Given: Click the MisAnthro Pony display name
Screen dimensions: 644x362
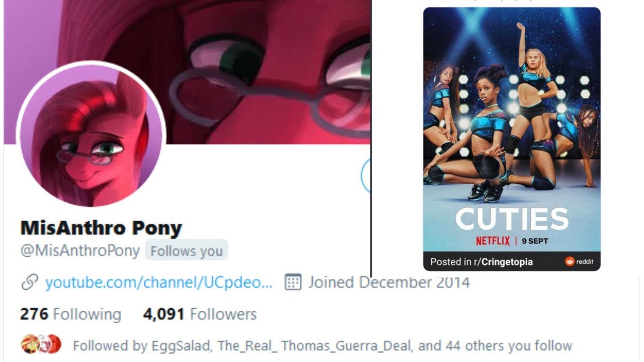Looking at the screenshot, I should (101, 228).
